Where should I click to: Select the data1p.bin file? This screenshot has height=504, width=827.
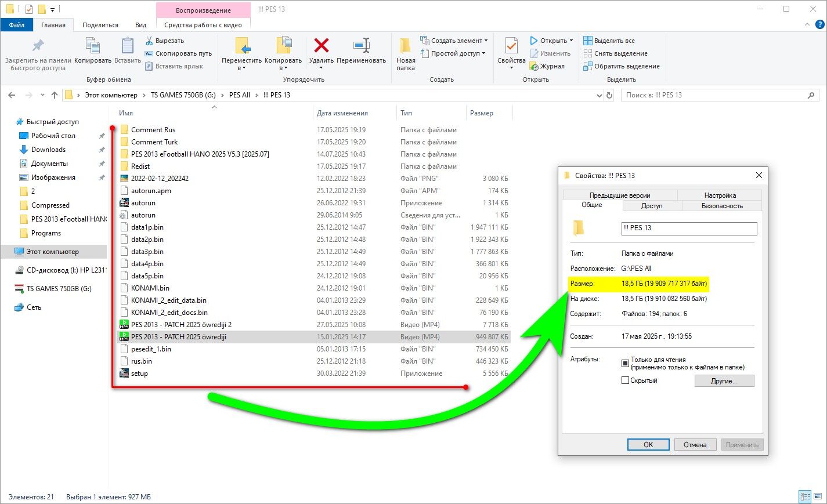(x=147, y=227)
